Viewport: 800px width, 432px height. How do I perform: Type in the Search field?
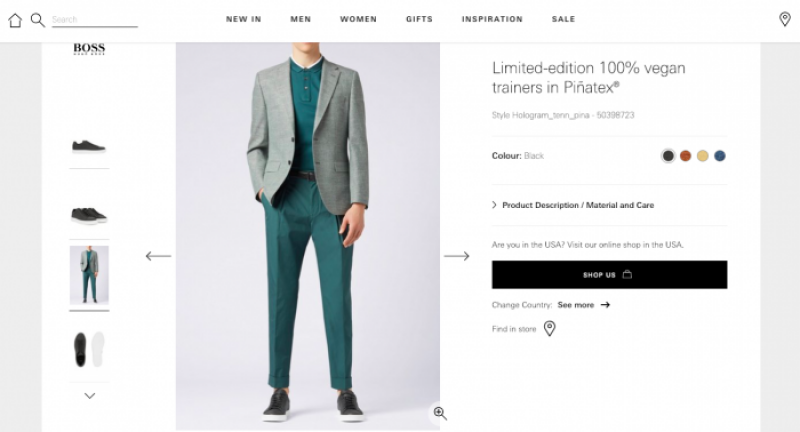coord(94,20)
